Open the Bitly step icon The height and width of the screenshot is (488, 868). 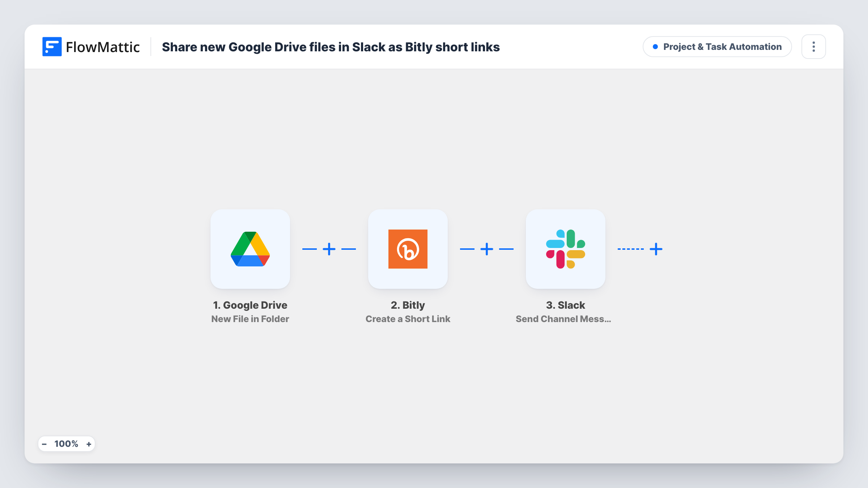(x=408, y=249)
